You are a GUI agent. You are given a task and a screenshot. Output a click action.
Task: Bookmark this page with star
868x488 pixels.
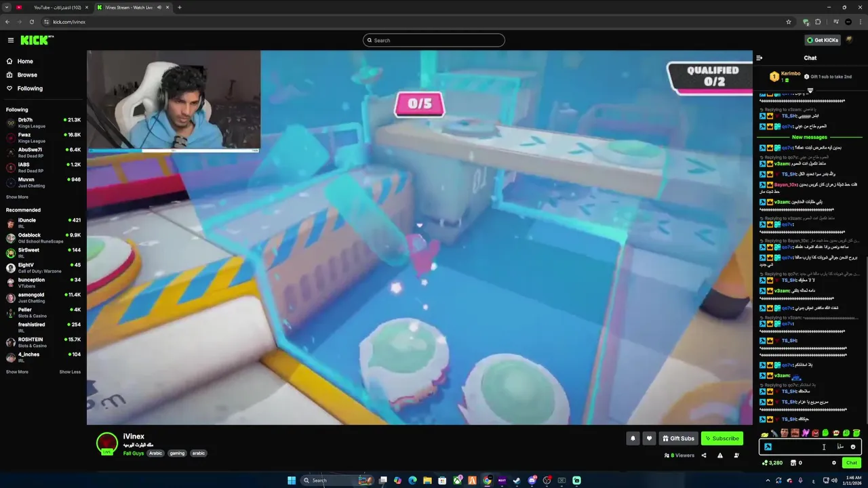tap(789, 22)
